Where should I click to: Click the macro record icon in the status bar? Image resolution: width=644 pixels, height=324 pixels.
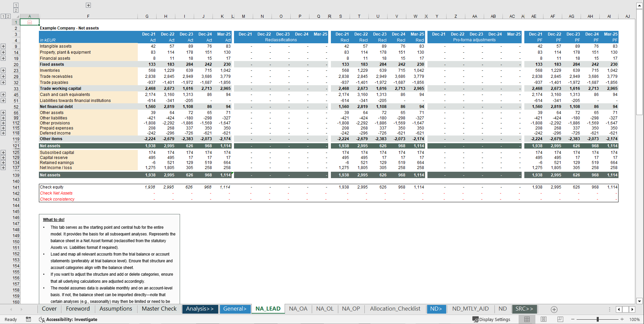[28, 319]
